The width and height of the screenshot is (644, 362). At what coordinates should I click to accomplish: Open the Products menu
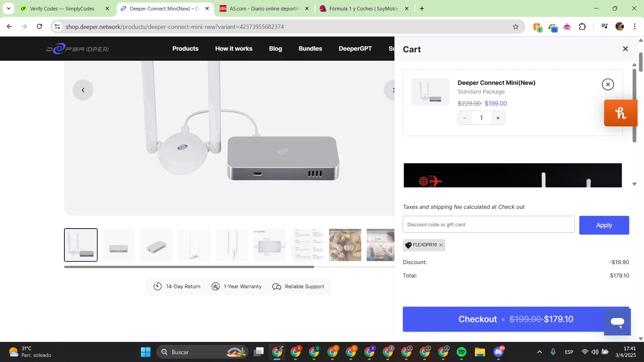pyautogui.click(x=185, y=48)
